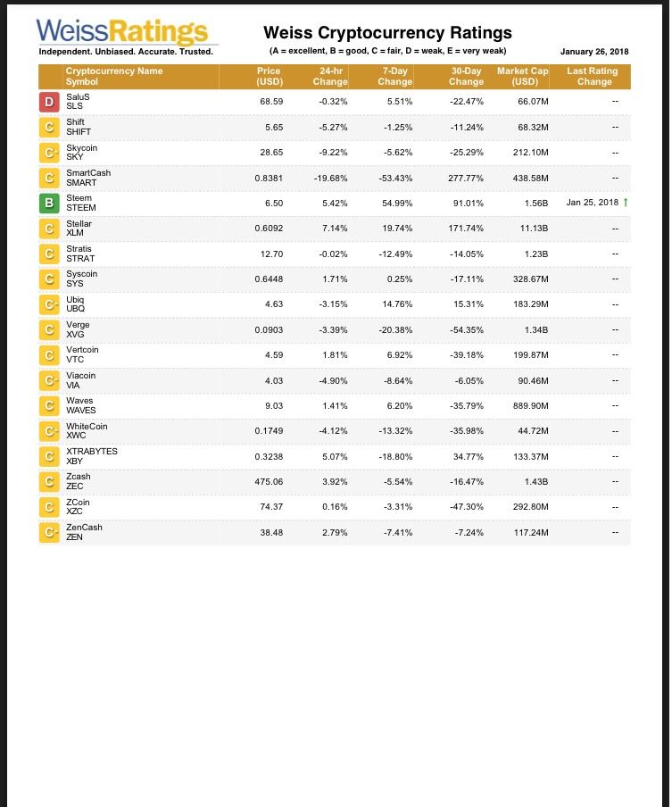672x807 pixels.
Task: Click the Cryptocurrency Name Symbol column header
Action: [x=114, y=76]
